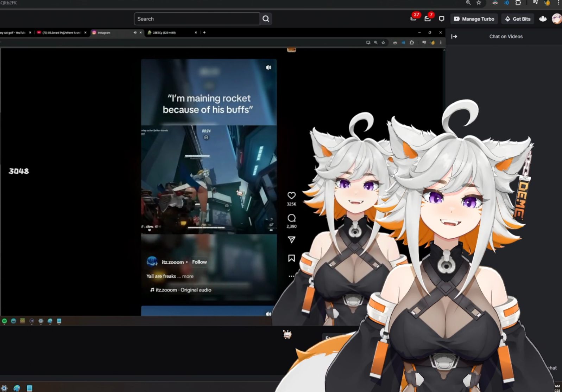Open notifications inbox with 27 badge
This screenshot has height=392, width=562.
[x=413, y=19]
